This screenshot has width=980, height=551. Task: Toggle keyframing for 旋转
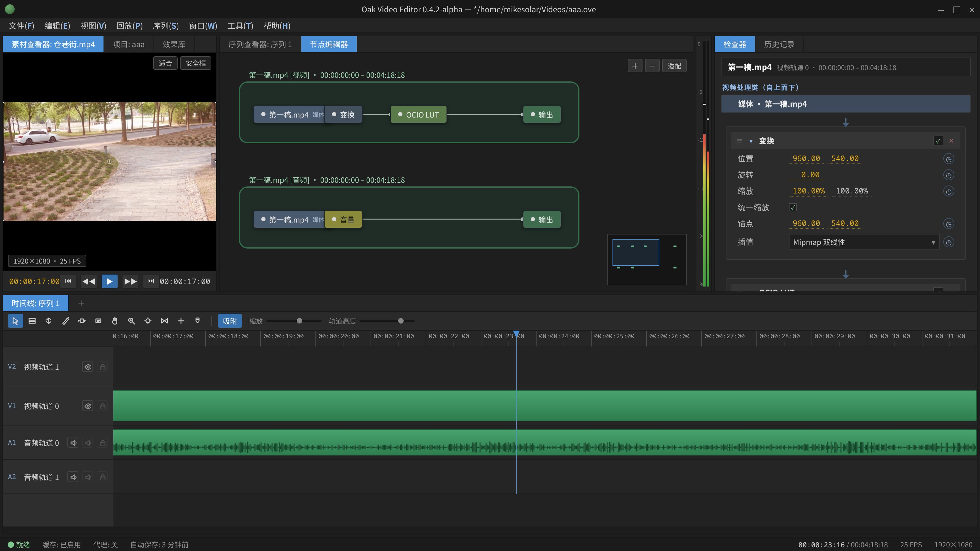pos(949,175)
